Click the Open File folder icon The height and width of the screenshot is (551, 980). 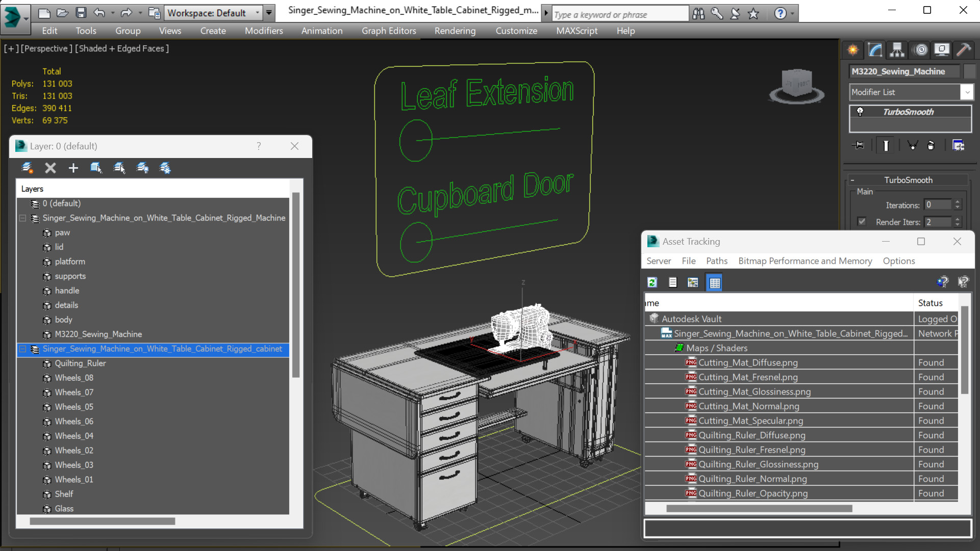[62, 13]
